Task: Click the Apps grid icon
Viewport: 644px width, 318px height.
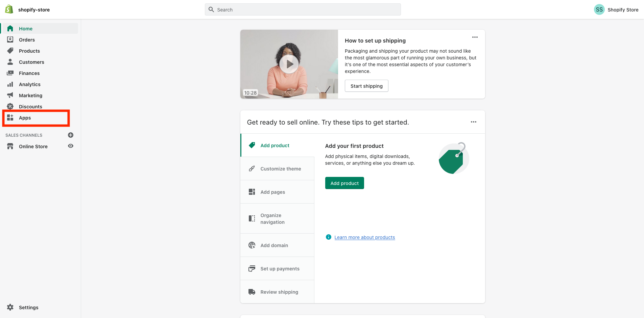Action: [10, 117]
